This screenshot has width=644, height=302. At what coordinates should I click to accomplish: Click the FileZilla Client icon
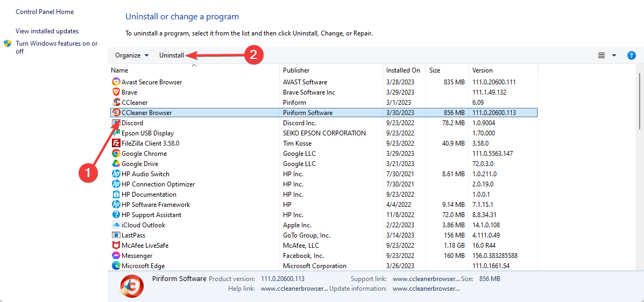click(x=116, y=143)
